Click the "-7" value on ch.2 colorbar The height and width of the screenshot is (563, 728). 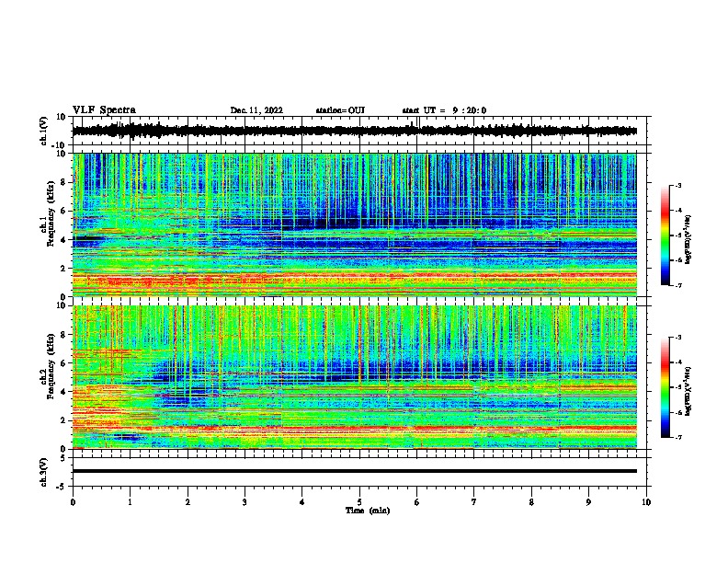677,437
